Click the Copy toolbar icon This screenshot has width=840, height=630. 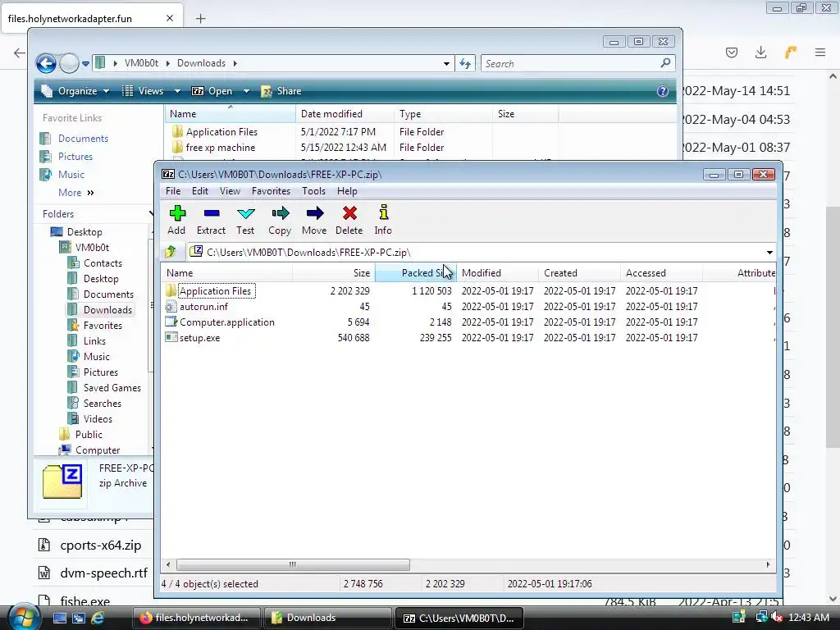(x=280, y=220)
